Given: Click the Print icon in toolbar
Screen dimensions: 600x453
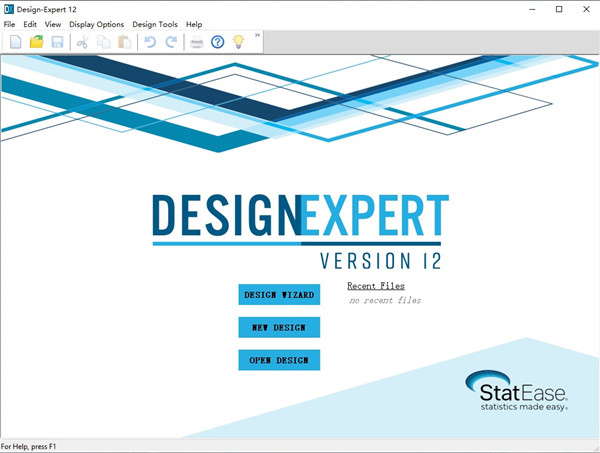Looking at the screenshot, I should [x=197, y=42].
